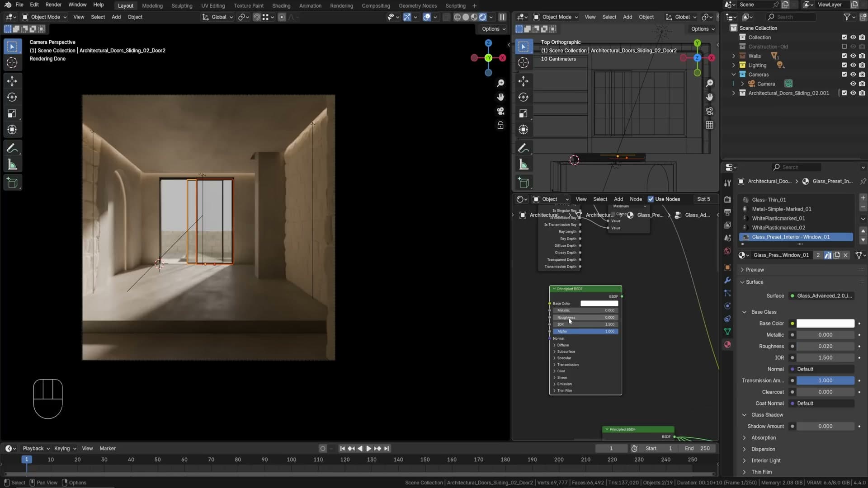
Task: Select the Cursor tool in camera viewport
Action: [12, 63]
